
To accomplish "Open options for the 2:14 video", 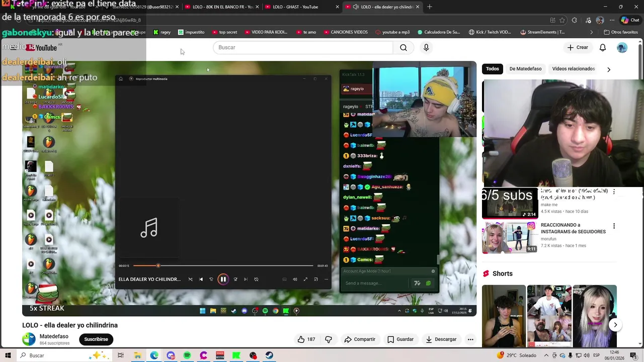I will pyautogui.click(x=614, y=192).
